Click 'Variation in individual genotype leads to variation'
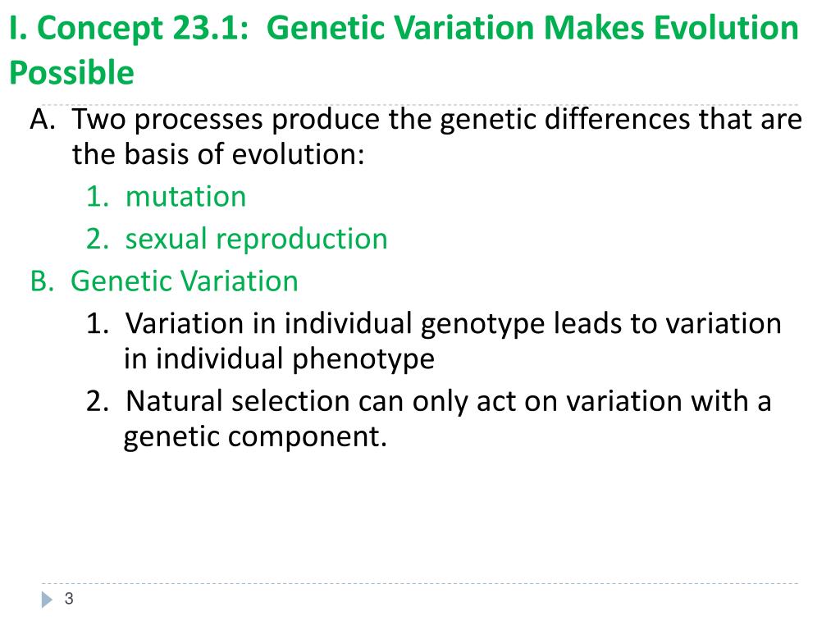Viewport: 840px width, 630px height. pyautogui.click(x=453, y=324)
